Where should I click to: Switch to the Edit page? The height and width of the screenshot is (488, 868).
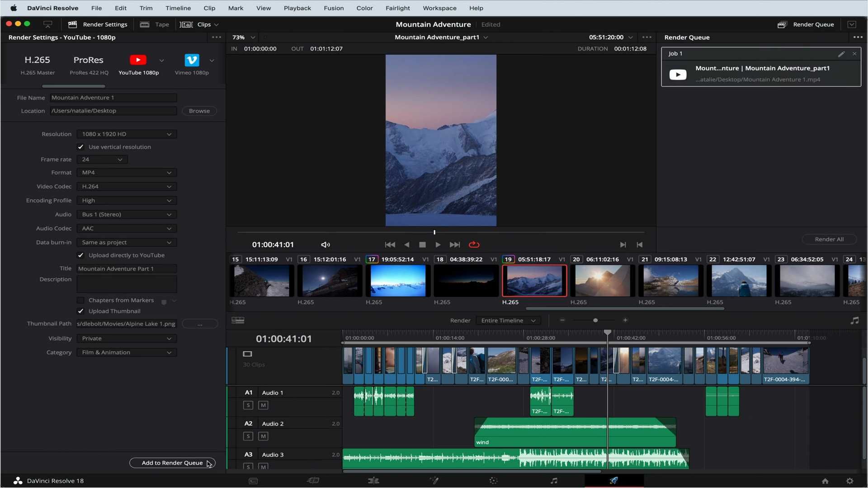pos(373,480)
